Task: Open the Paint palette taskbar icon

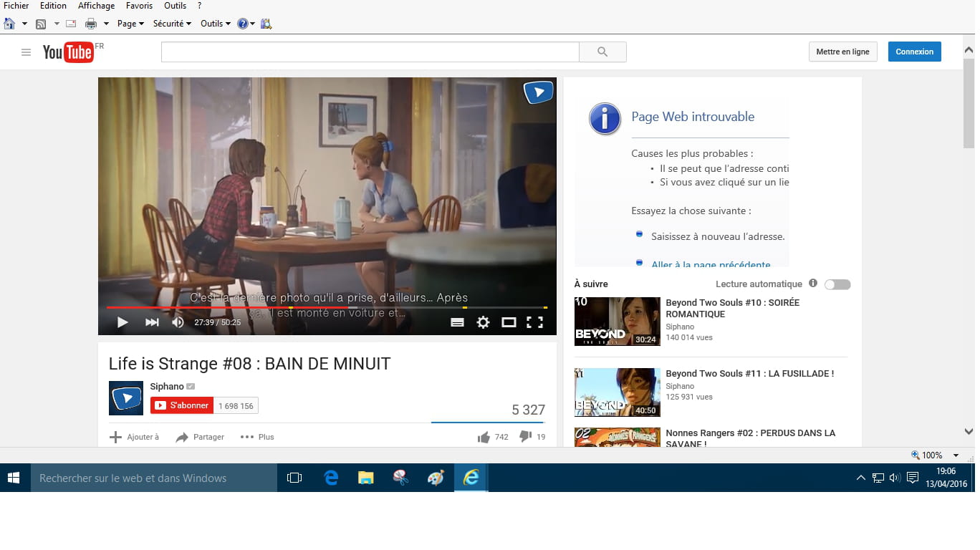Action: pyautogui.click(x=436, y=478)
